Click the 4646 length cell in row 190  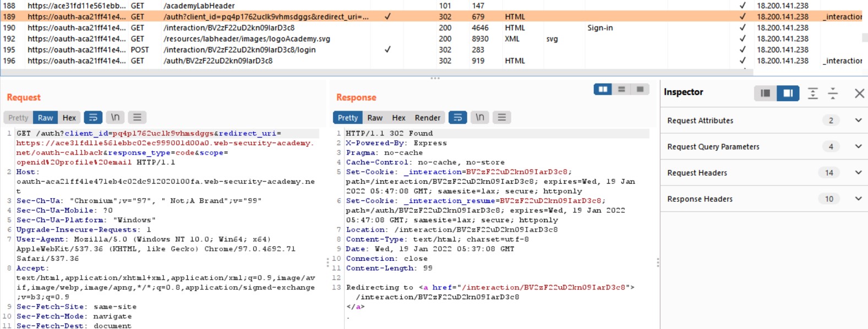(480, 28)
